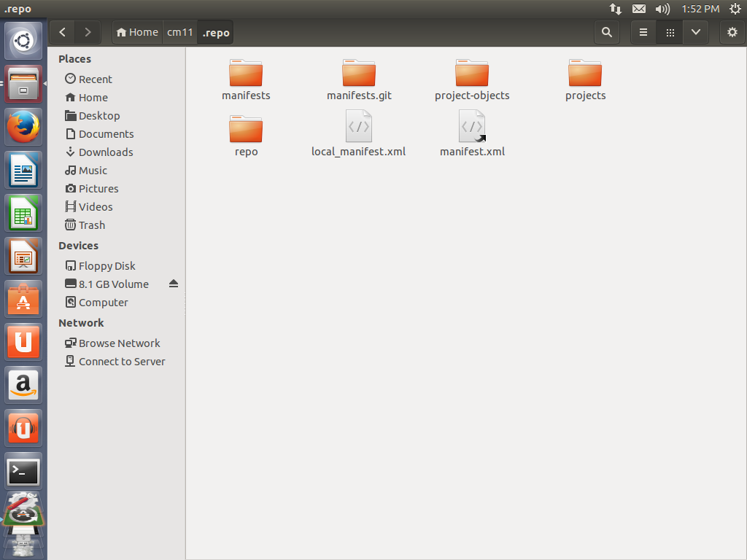Open the messaging envelope indicator
The image size is (747, 560).
point(639,9)
